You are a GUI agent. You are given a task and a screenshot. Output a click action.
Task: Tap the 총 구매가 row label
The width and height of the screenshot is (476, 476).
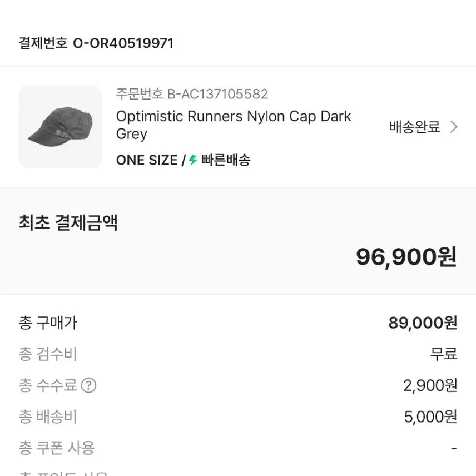[48, 323]
